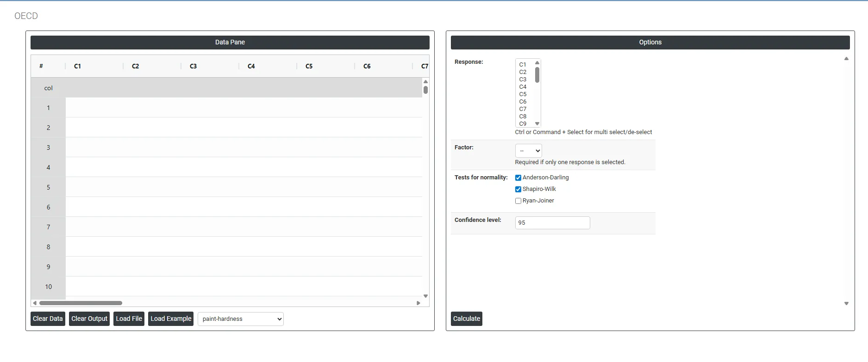Click the data grid scroll-left arrow
The image size is (868, 362).
[x=35, y=303]
